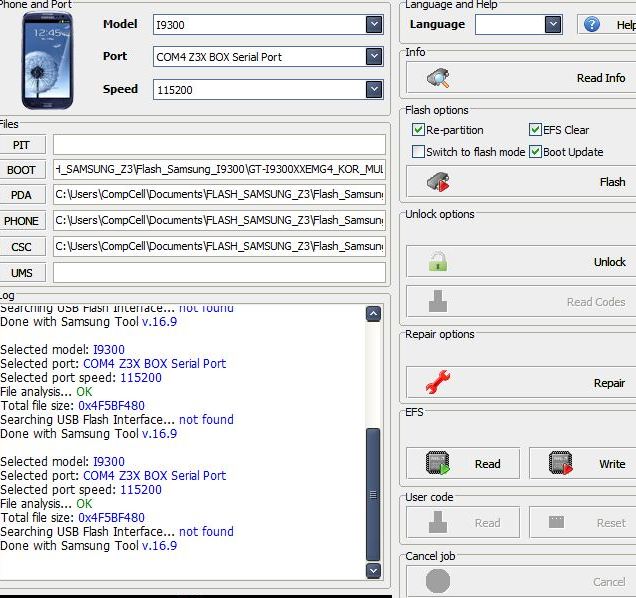Click the Repair button label

pyautogui.click(x=609, y=383)
